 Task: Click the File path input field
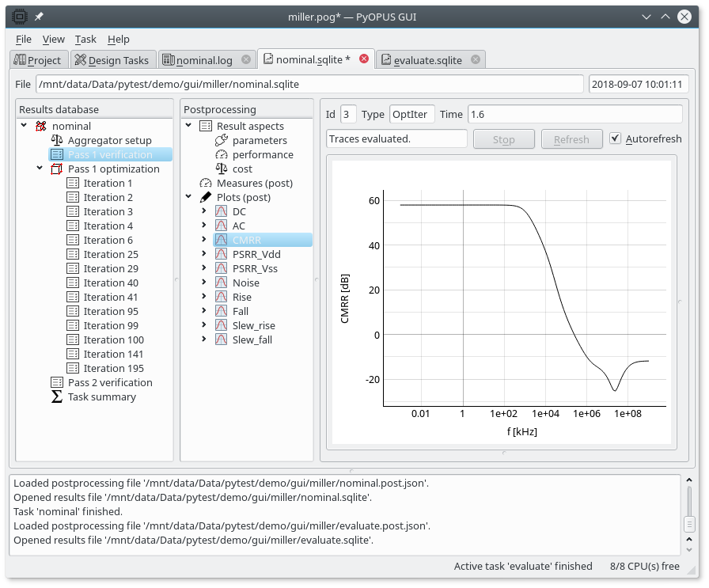(309, 84)
